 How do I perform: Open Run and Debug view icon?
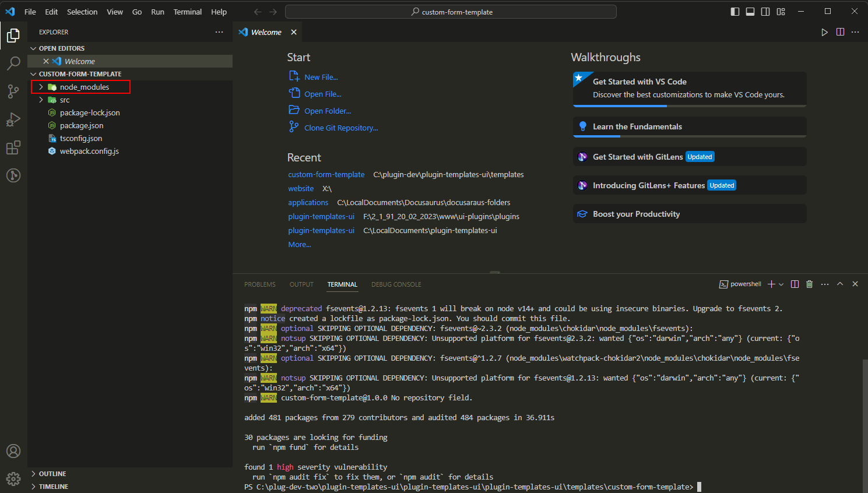[x=13, y=119]
